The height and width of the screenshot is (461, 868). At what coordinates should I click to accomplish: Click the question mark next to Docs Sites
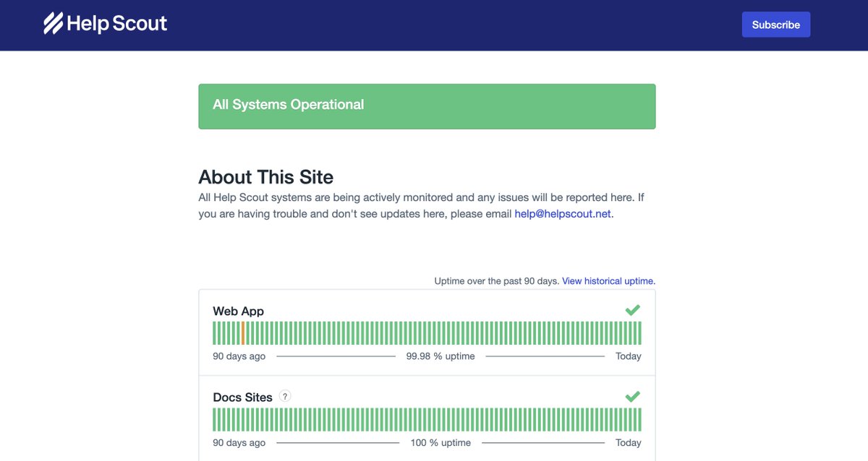286,396
